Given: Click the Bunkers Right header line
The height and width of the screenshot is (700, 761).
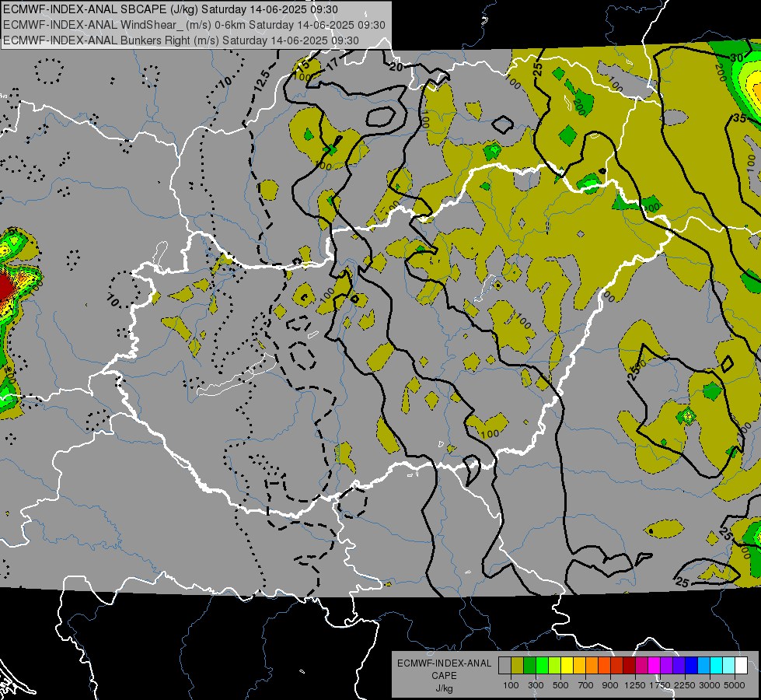Looking at the screenshot, I should [x=181, y=40].
